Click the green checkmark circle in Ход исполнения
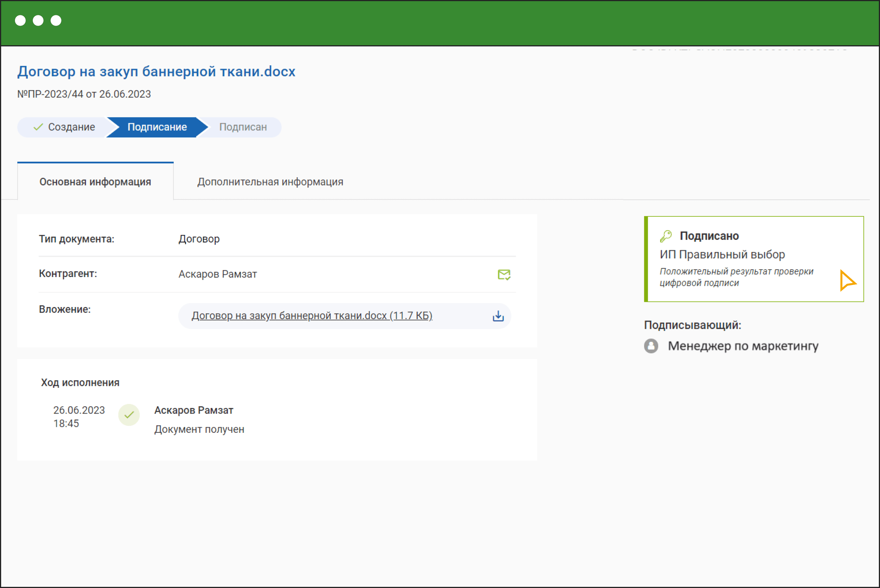880x588 pixels. tap(129, 415)
